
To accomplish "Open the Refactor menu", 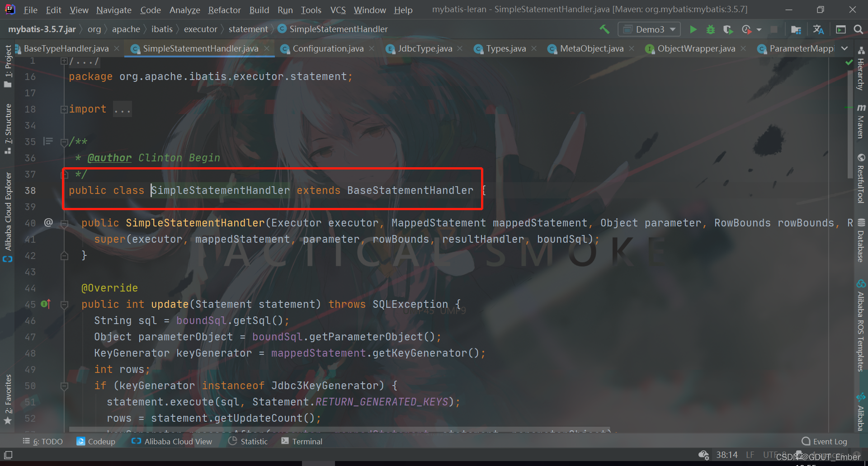I will point(224,9).
